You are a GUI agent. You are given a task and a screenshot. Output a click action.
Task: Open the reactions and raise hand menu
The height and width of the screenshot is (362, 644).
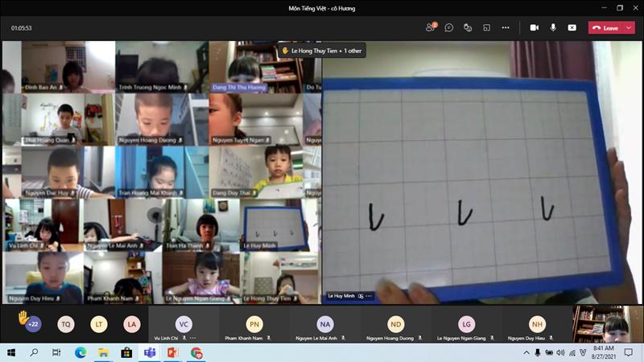[468, 27]
